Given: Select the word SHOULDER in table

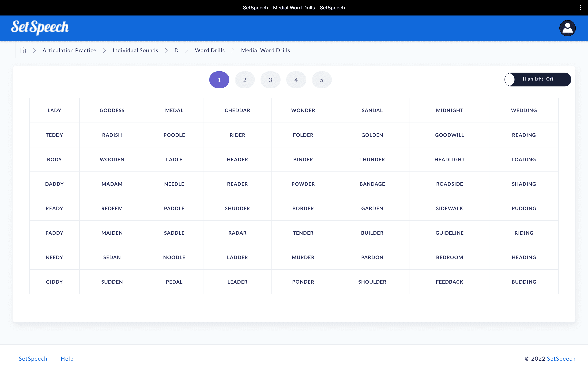Looking at the screenshot, I should pos(372,282).
